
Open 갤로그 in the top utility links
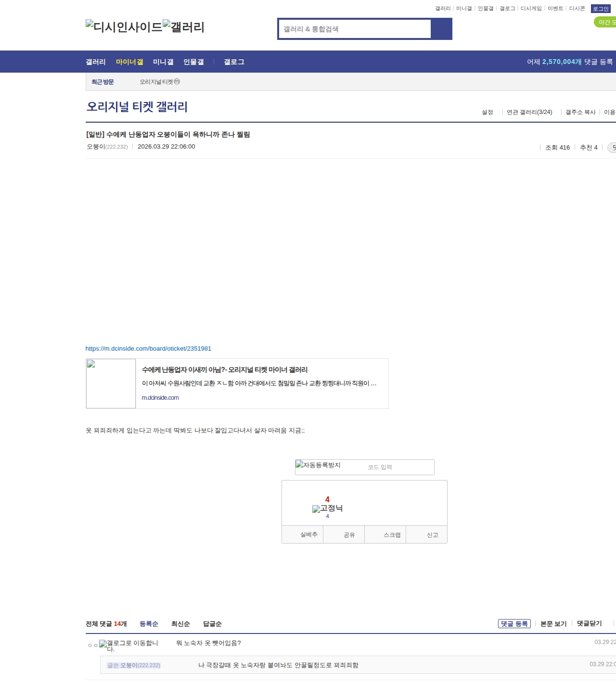point(507,9)
